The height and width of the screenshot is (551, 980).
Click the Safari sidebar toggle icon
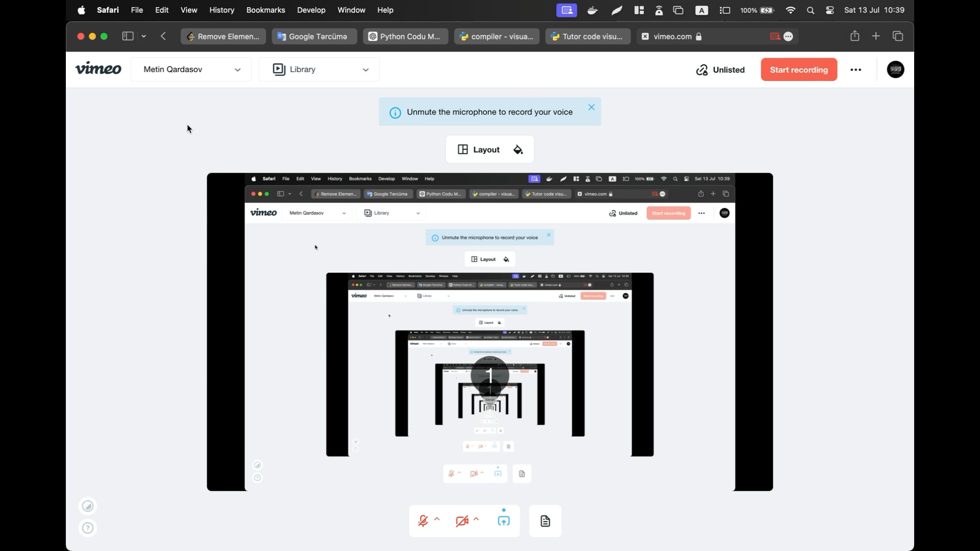click(128, 36)
